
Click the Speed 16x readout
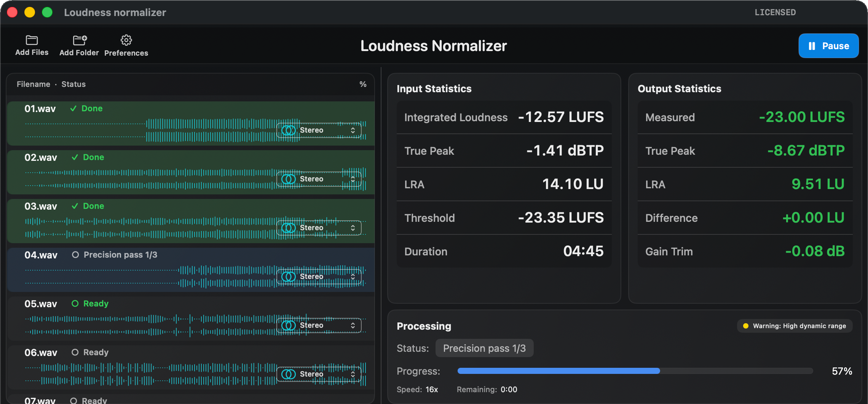[417, 390]
